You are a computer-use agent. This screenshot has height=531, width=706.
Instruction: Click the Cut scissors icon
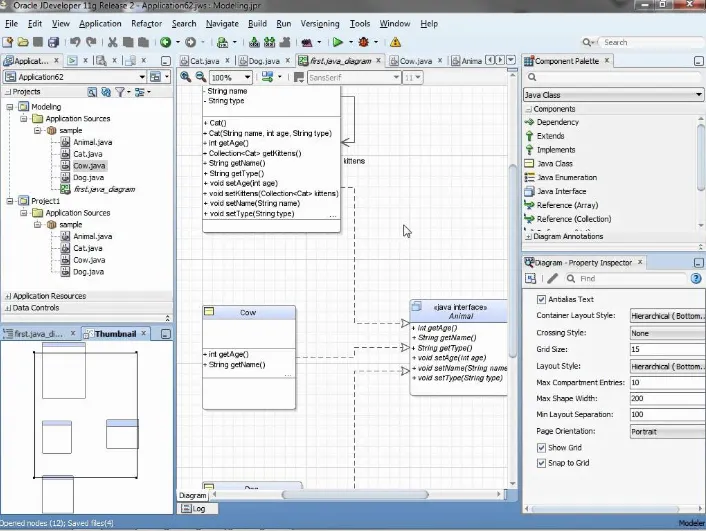[113, 42]
